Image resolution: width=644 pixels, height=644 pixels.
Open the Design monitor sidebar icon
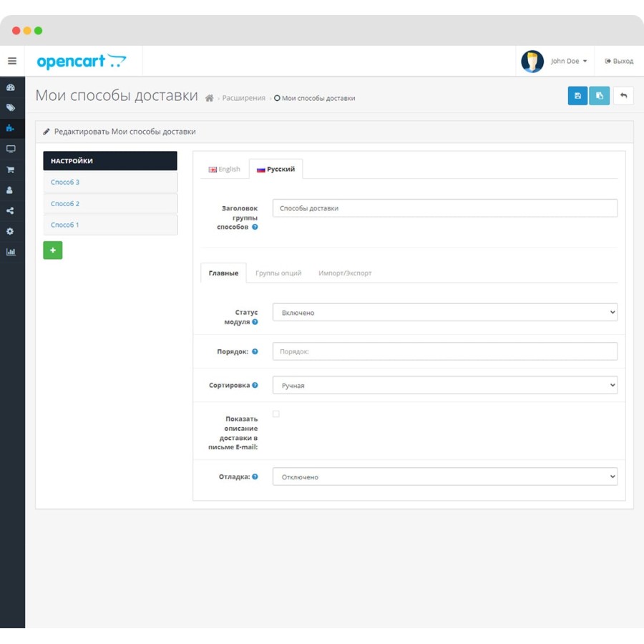tap(11, 149)
